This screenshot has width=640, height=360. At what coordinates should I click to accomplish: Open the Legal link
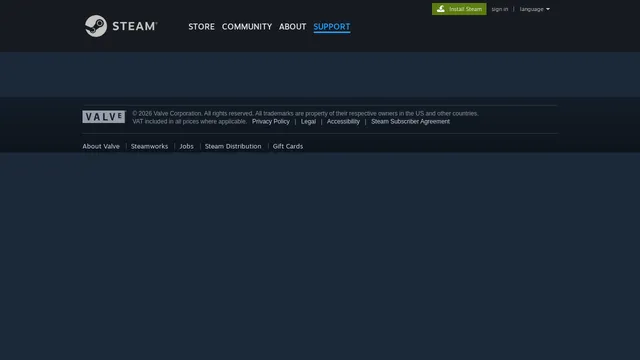[308, 122]
